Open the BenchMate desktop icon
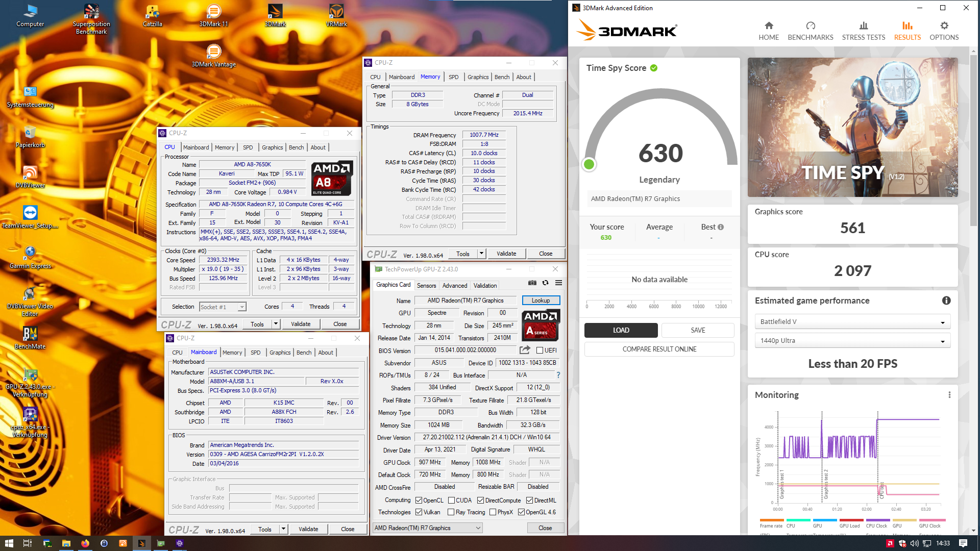 (30, 338)
